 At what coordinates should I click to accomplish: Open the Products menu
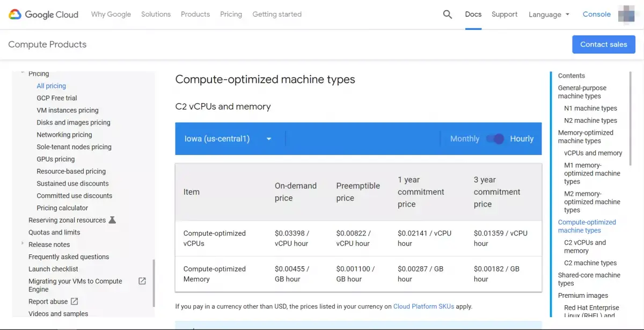point(195,14)
